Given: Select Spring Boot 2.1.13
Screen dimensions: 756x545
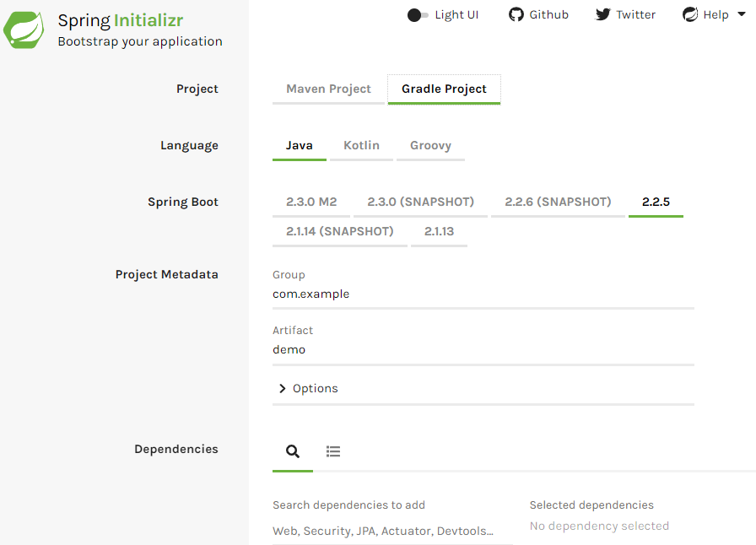Looking at the screenshot, I should [x=440, y=231].
